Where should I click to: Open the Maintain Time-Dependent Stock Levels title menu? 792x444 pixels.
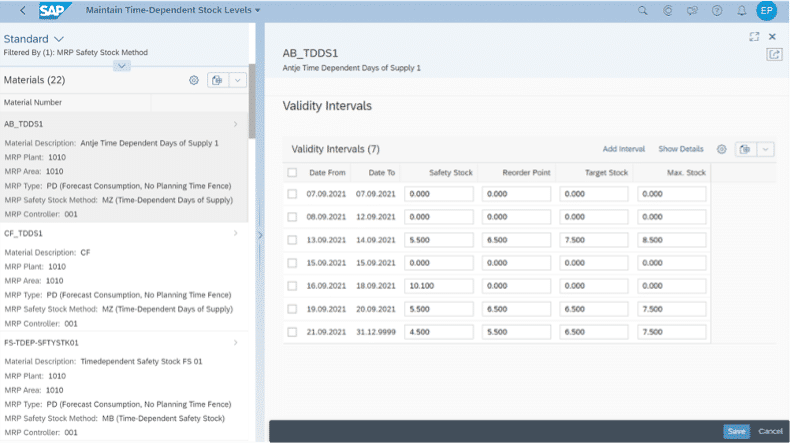(x=172, y=10)
